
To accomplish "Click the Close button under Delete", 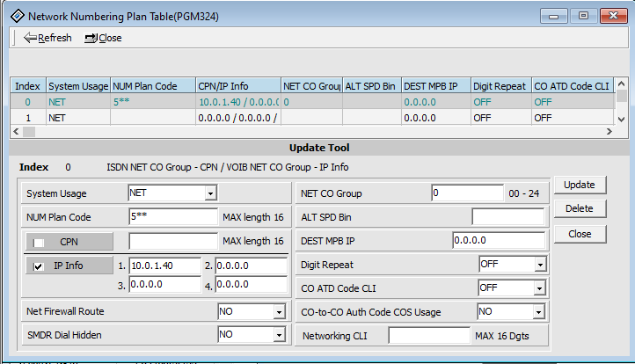I will coord(580,234).
